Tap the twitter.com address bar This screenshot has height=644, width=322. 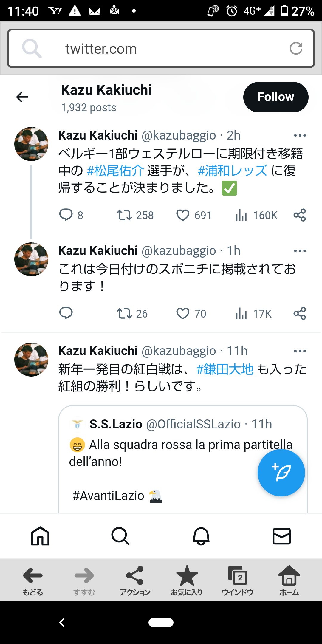coord(161,49)
